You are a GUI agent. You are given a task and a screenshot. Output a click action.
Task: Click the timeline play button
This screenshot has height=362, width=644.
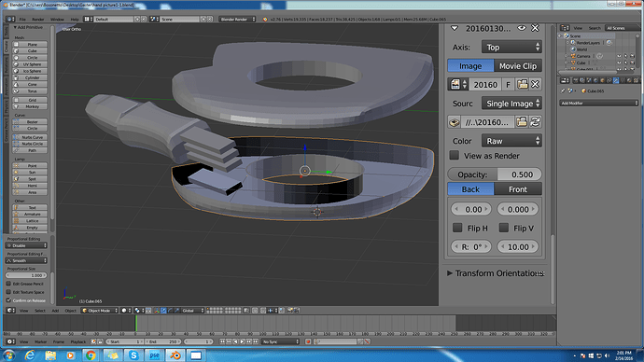tap(243, 341)
